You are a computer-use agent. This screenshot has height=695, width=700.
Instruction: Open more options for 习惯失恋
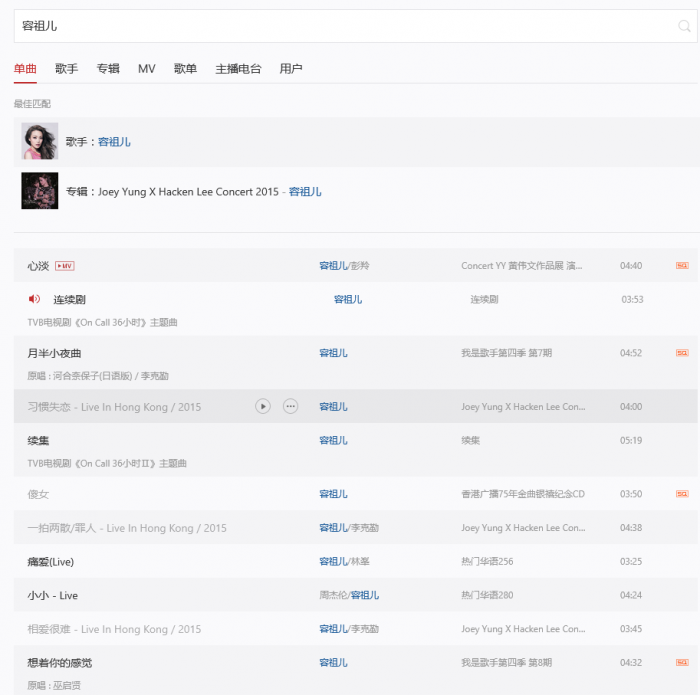[x=291, y=407]
